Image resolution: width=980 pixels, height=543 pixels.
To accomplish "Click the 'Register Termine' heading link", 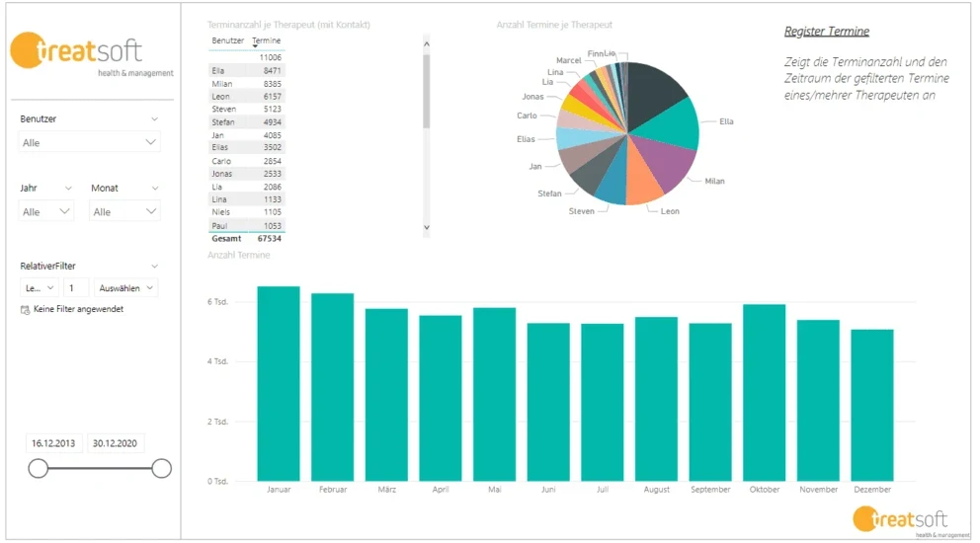I will [826, 32].
